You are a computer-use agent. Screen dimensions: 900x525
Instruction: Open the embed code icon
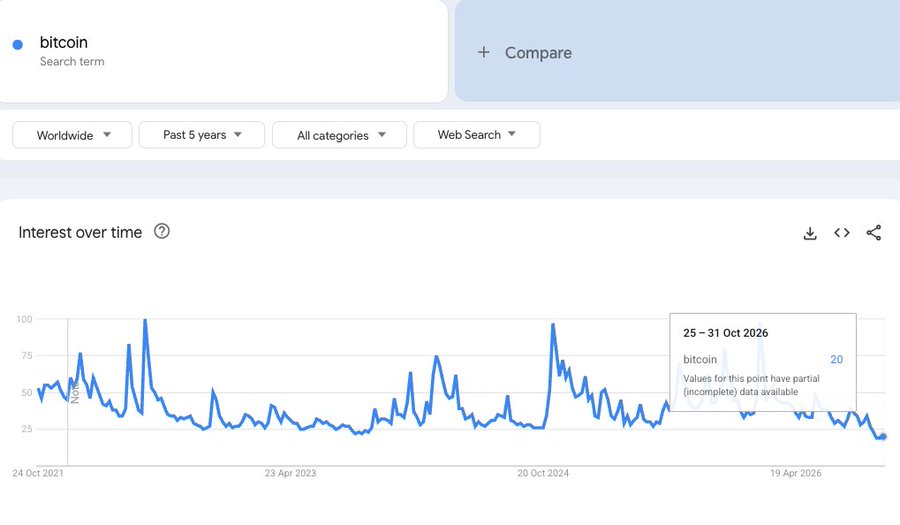click(842, 233)
